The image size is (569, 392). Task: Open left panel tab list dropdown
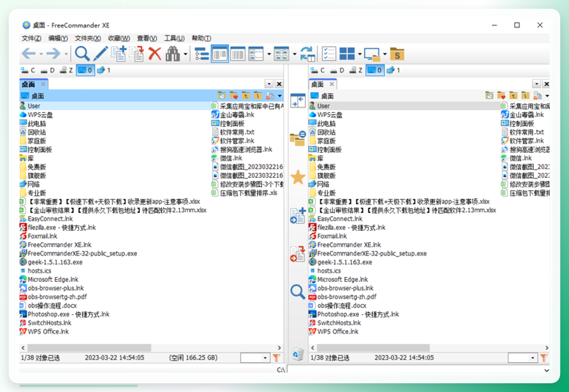(269, 84)
